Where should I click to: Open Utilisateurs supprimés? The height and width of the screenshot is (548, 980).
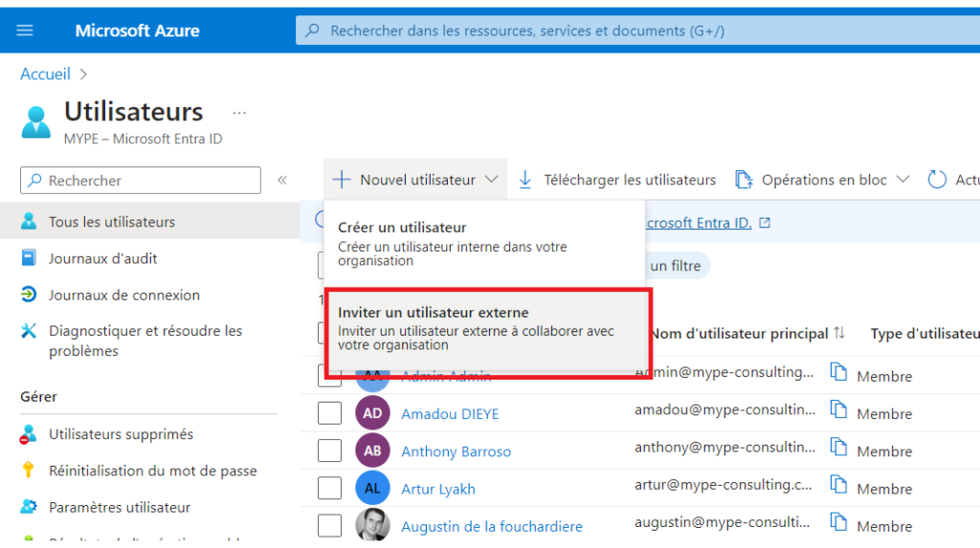(x=122, y=433)
